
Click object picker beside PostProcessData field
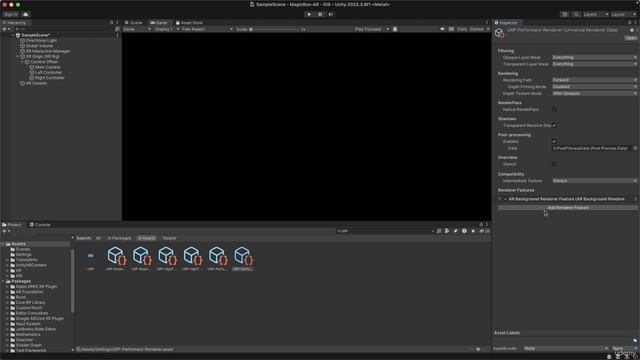pyautogui.click(x=635, y=148)
